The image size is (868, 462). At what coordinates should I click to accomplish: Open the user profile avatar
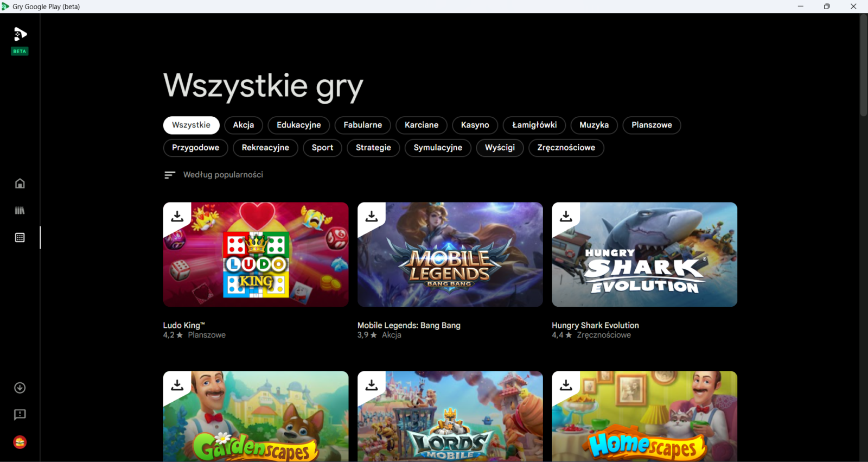coord(20,442)
